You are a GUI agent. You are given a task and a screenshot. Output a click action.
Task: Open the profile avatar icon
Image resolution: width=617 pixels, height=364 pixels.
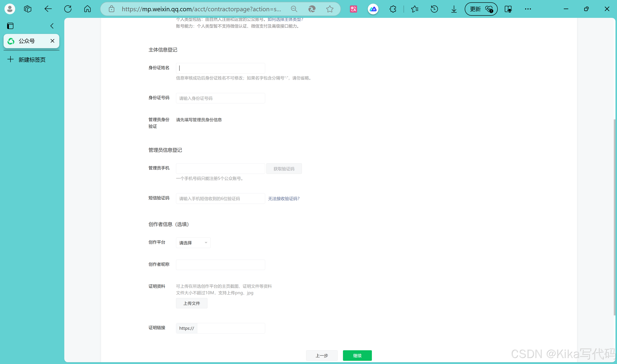(10, 9)
